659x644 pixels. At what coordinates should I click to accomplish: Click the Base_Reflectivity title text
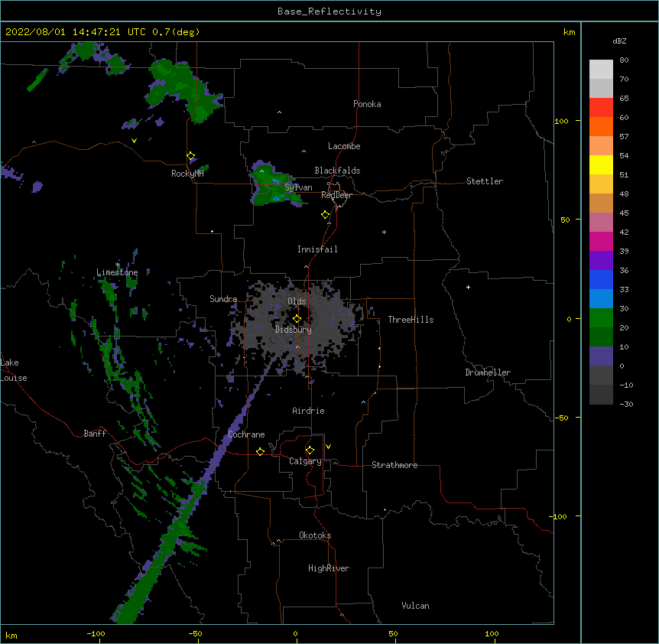tap(329, 11)
